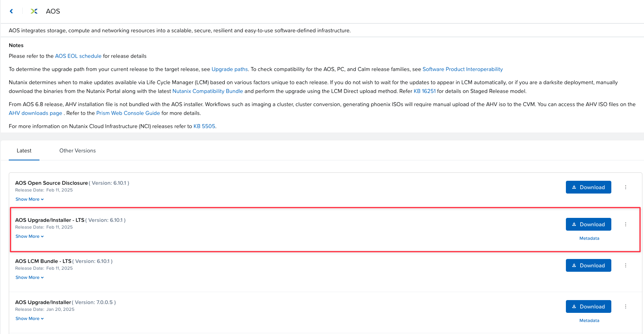Viewport: 644px width, 334px height.
Task: Click the AOS Upgrade/Installer - LTS title
Action: point(50,220)
